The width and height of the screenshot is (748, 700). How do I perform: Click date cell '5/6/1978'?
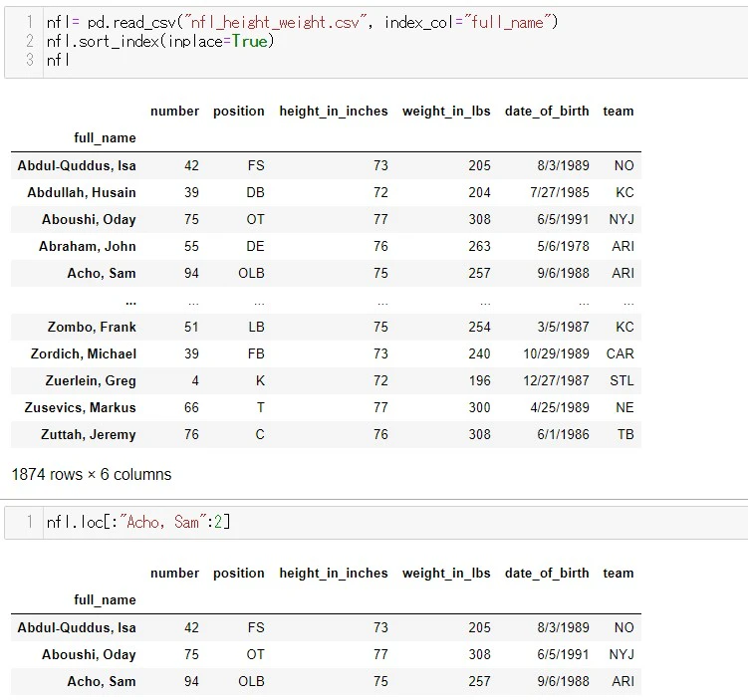(563, 246)
